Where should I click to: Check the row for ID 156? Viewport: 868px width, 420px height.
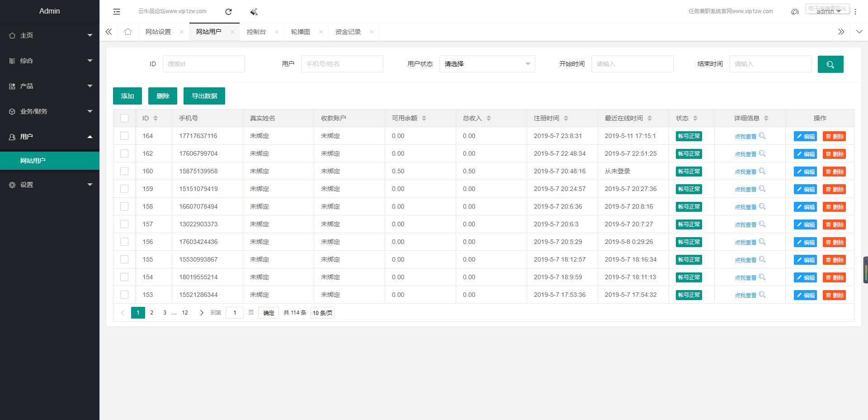coord(124,242)
